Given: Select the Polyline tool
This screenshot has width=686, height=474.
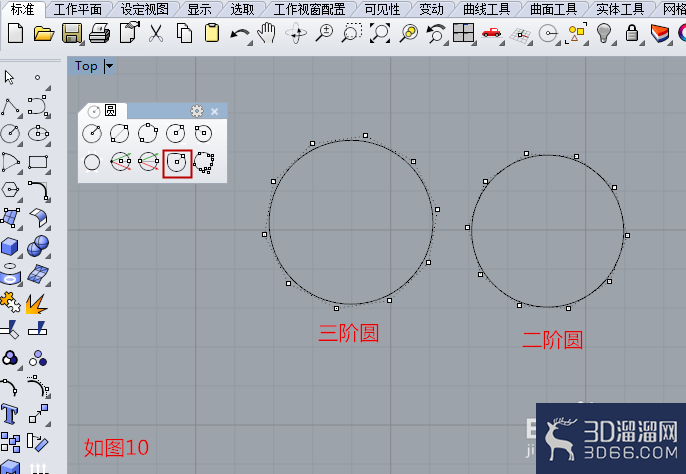Looking at the screenshot, I should 10,107.
